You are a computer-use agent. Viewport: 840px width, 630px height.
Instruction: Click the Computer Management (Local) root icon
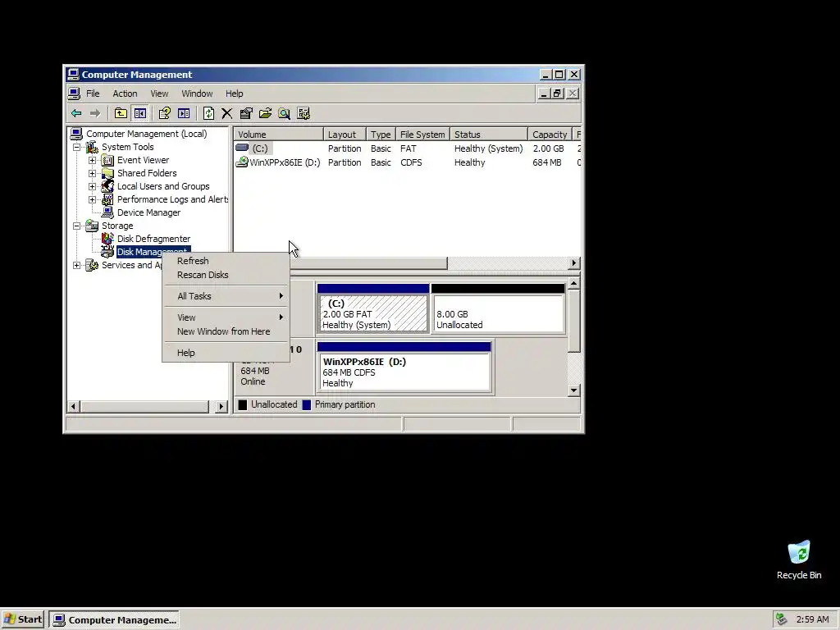pyautogui.click(x=76, y=134)
